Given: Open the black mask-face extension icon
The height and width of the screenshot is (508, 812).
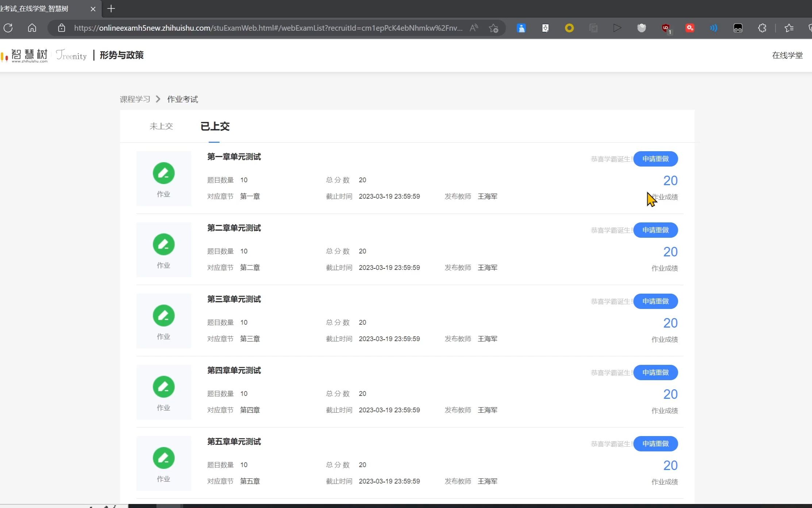Looking at the screenshot, I should tap(738, 28).
